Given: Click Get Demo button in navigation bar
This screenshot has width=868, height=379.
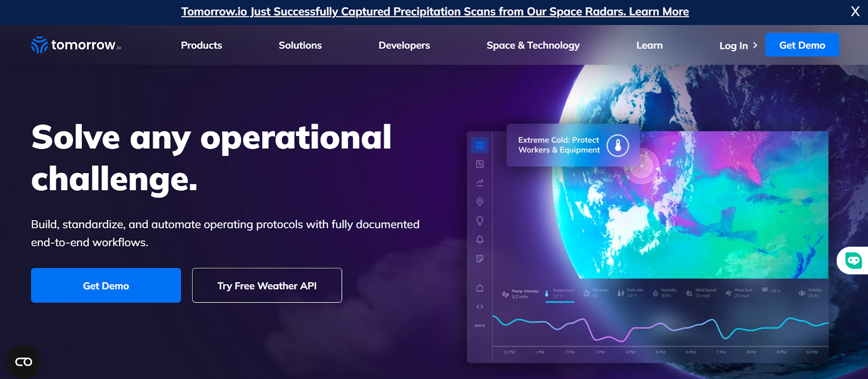Looking at the screenshot, I should tap(802, 45).
